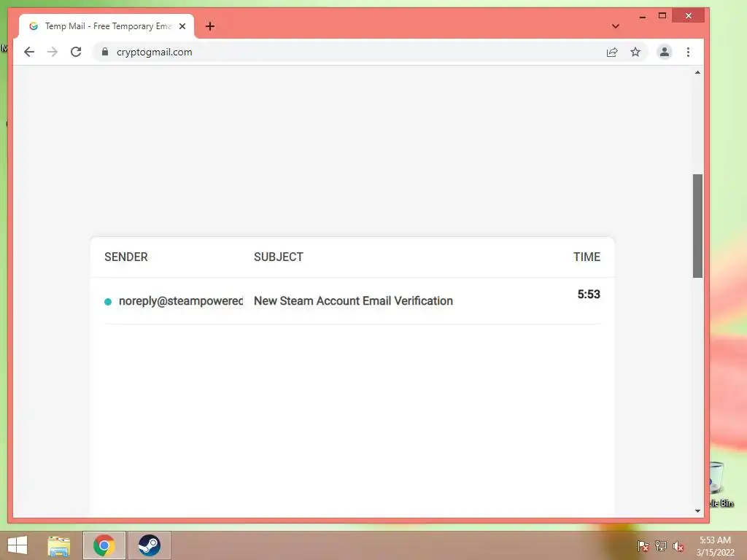Open File Explorer from the taskbar

(x=59, y=545)
